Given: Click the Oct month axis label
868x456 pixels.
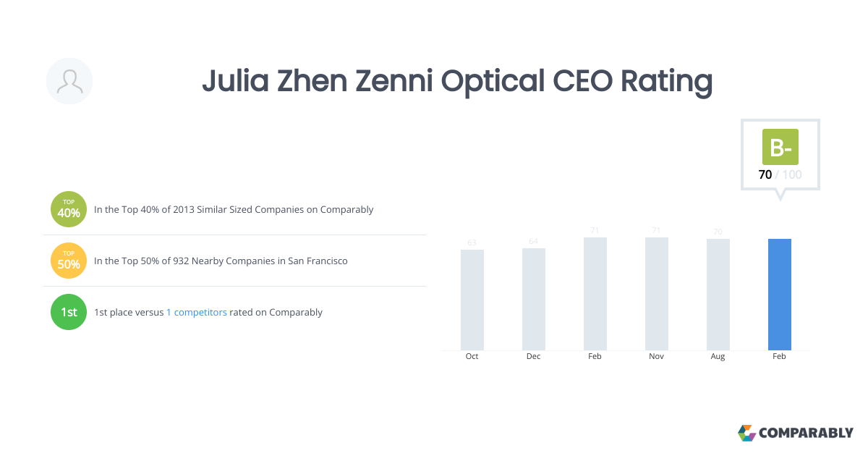Looking at the screenshot, I should coord(472,357).
